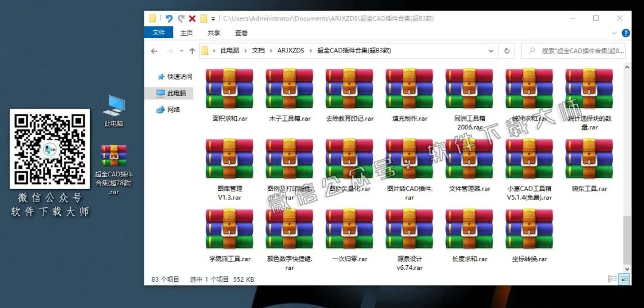Select the 此电脑 desktop icon

point(114,106)
